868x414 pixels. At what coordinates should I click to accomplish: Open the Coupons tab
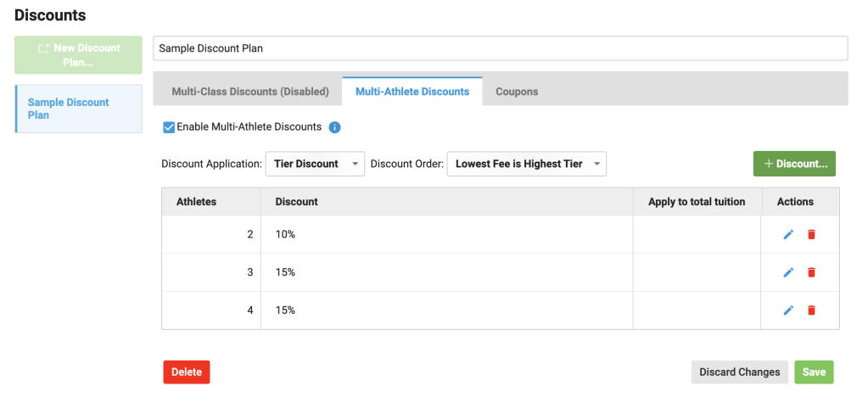point(517,92)
